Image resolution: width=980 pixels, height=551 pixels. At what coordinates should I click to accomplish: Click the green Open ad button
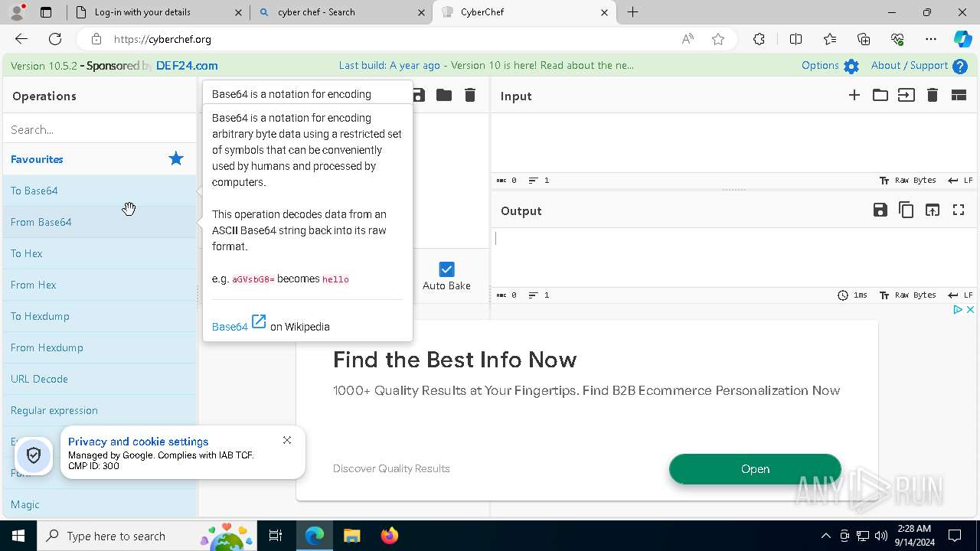[755, 469]
